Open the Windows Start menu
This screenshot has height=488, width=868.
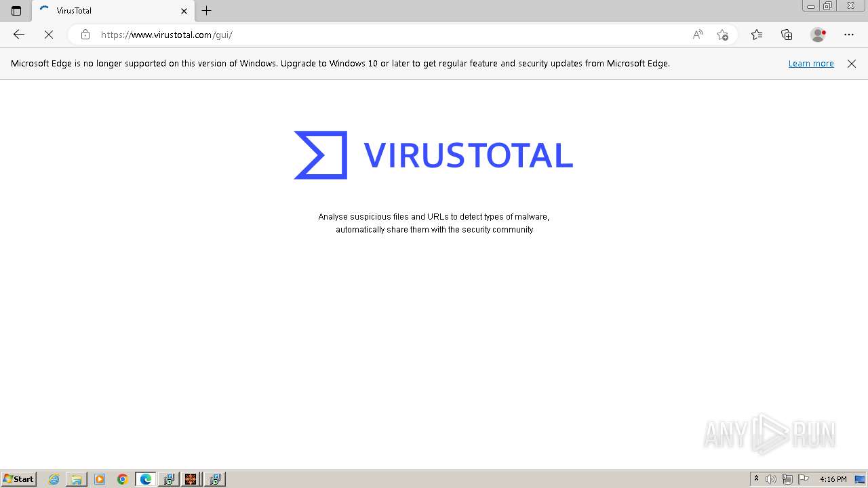19,479
